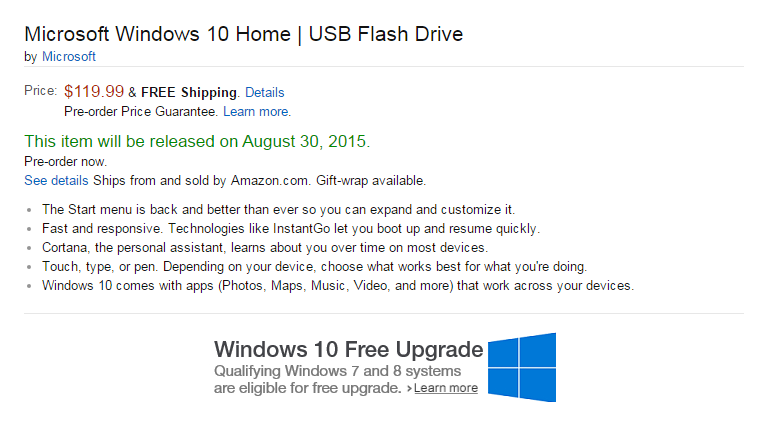Select the Windows 10 apps bullet point
Image resolution: width=765 pixels, height=429 pixels.
pyautogui.click(x=337, y=285)
